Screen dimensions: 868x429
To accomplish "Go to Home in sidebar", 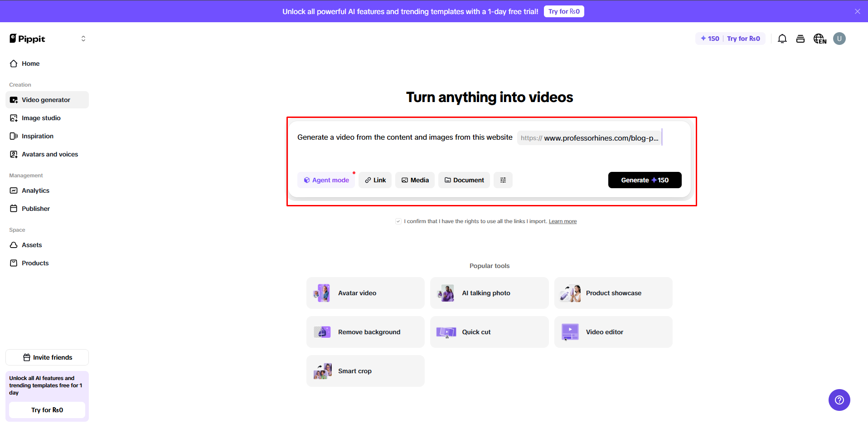I will pyautogui.click(x=47, y=63).
